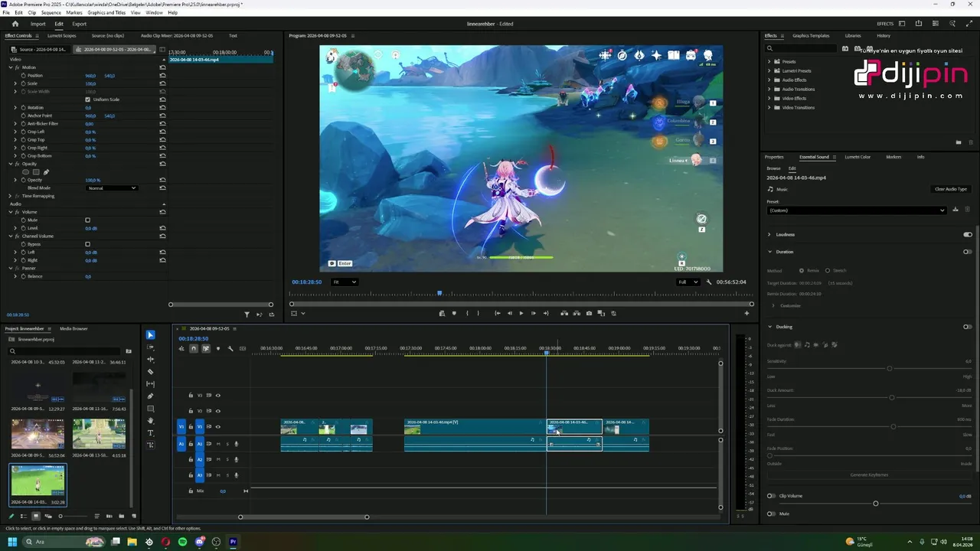Expand the Video Transitions folder
The image size is (980, 551).
point(769,107)
